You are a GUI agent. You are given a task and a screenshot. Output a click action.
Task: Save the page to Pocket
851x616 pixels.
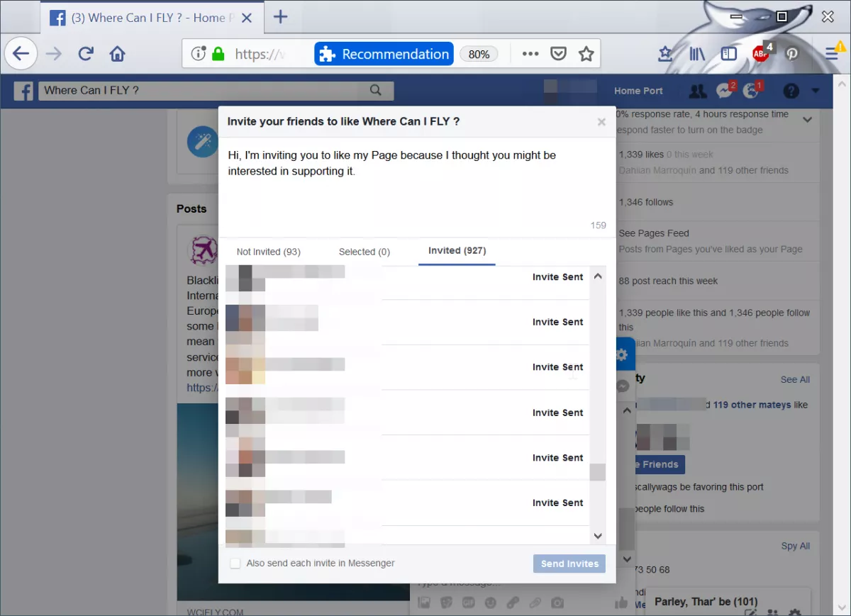559,54
